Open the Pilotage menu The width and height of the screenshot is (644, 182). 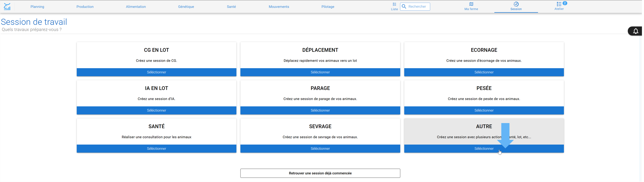[328, 7]
